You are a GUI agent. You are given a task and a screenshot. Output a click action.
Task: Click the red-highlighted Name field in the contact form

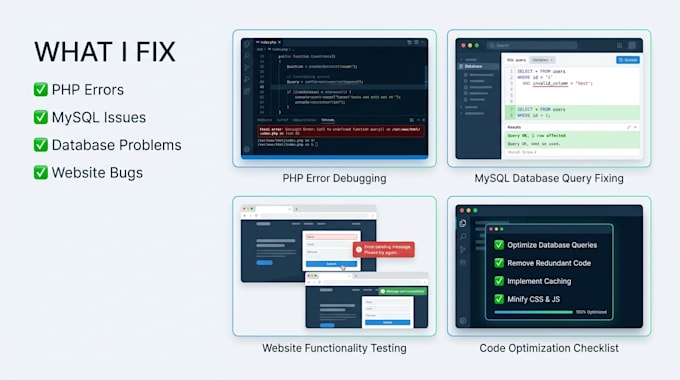[331, 237]
